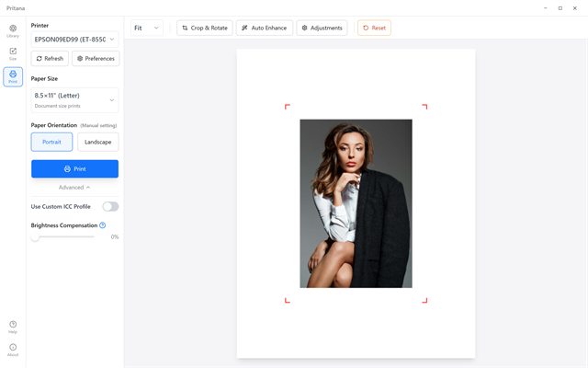This screenshot has height=368, width=588.
Task: Click the Brightness Compensation help icon
Action: 102,225
